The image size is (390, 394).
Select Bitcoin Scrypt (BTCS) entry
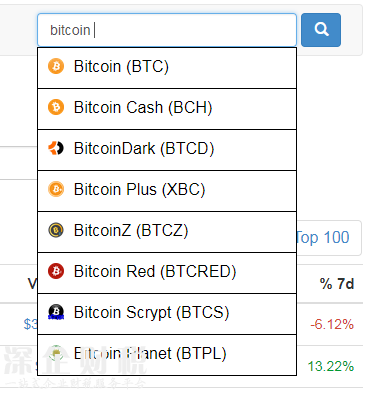tap(167, 314)
